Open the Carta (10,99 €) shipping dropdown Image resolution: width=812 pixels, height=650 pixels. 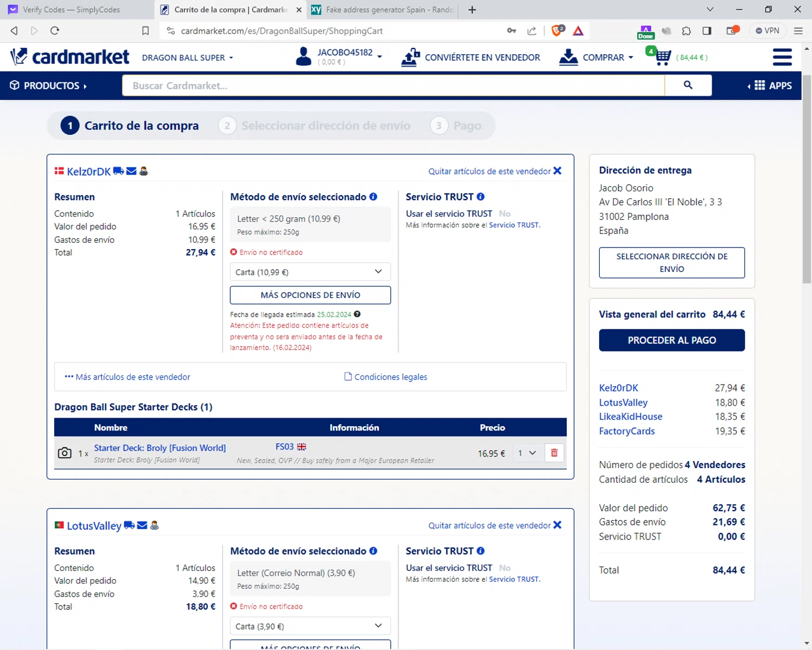click(310, 272)
